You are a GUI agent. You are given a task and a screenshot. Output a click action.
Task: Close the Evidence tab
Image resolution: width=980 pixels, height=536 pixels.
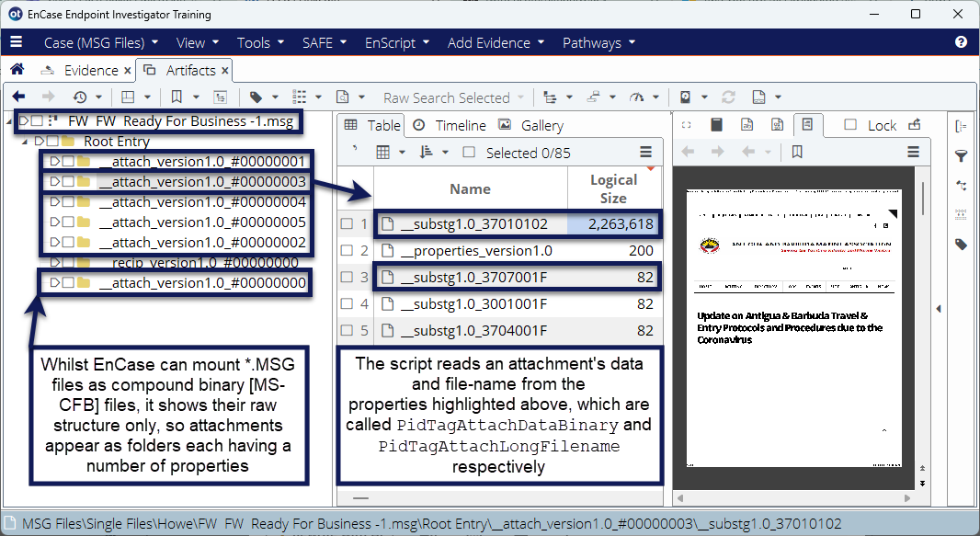click(128, 71)
